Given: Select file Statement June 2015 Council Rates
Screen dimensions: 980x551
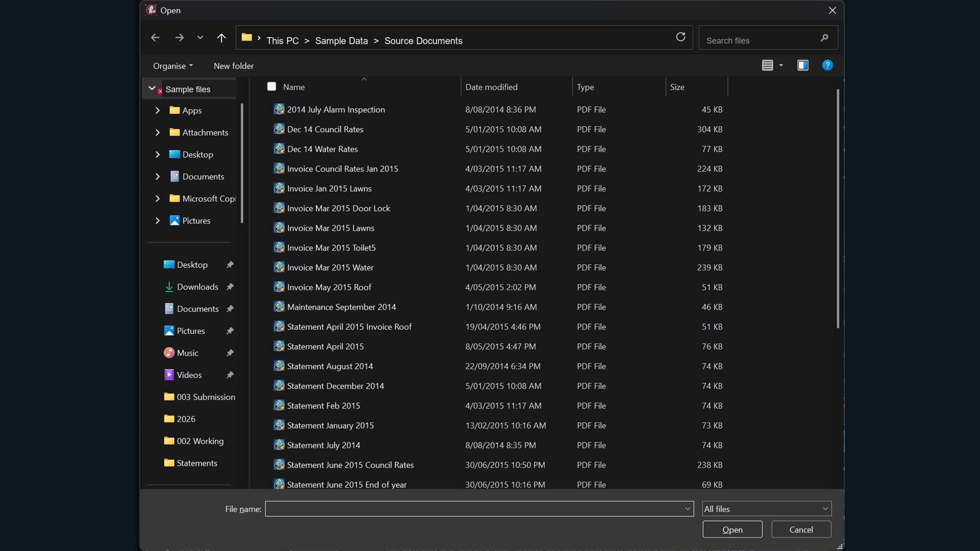Looking at the screenshot, I should (x=350, y=465).
